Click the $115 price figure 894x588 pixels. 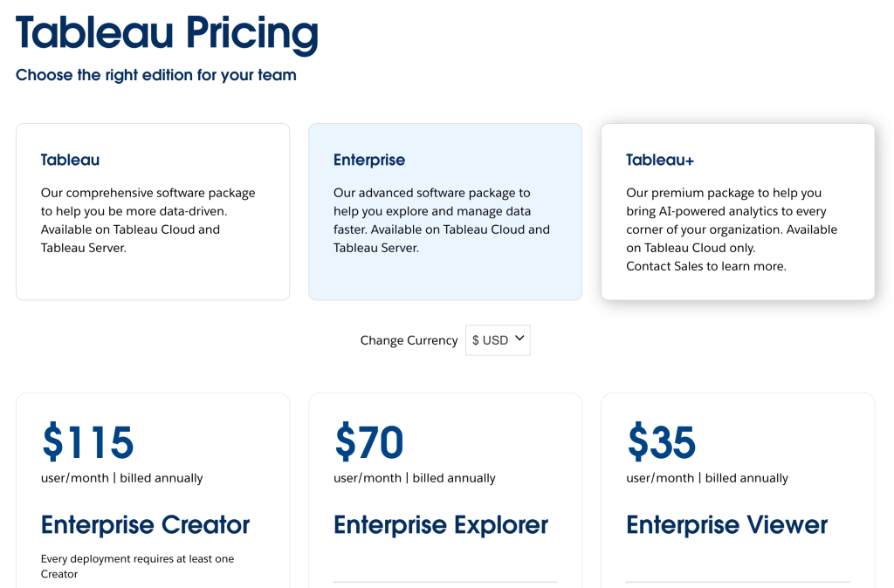point(88,441)
